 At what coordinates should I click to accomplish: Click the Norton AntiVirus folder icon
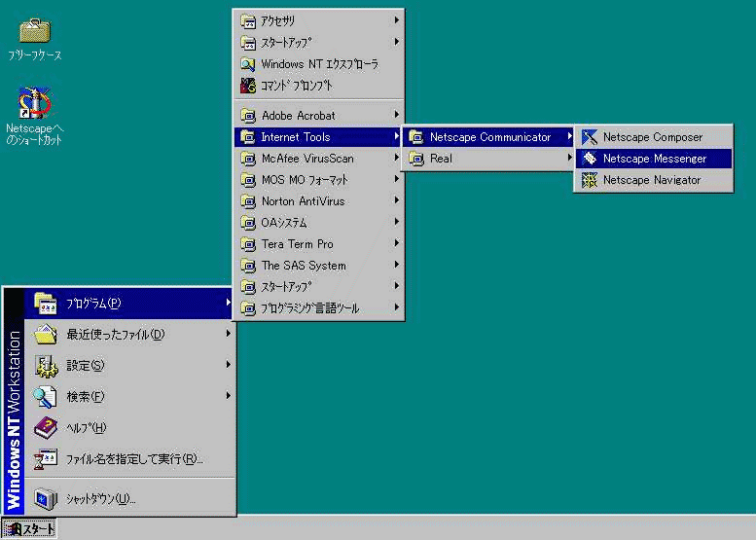pyautogui.click(x=248, y=201)
